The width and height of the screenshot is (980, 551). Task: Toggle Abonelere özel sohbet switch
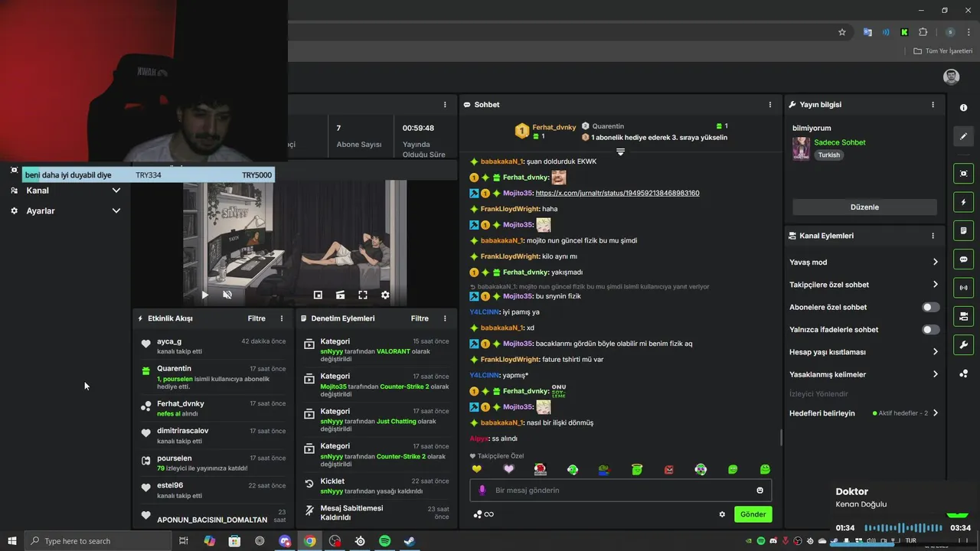[x=930, y=307]
